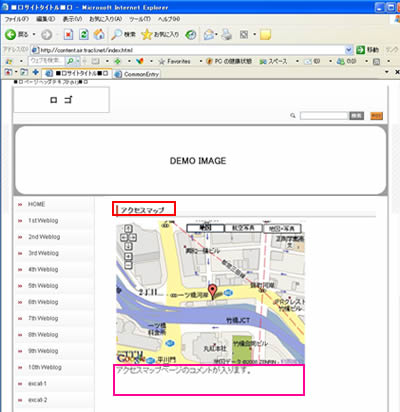This screenshot has height=412, width=400.
Task: Open the excel-1 sidebar link
Action: coord(37,384)
